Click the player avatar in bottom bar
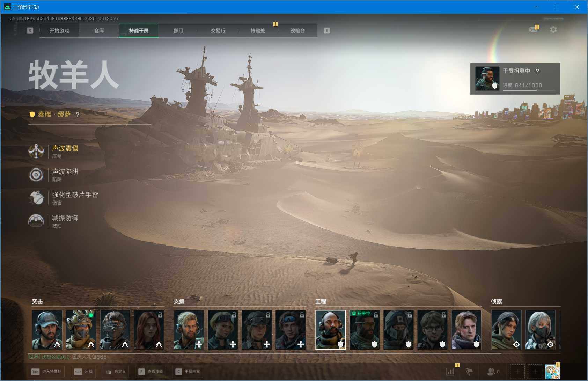The image size is (588, 381). (x=552, y=372)
